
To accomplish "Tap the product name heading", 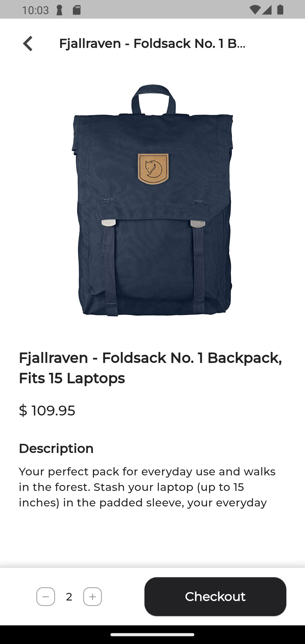I will coord(150,368).
